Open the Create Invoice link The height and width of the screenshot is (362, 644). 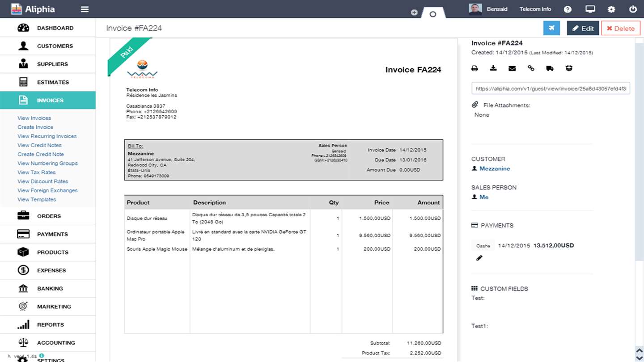coord(35,127)
